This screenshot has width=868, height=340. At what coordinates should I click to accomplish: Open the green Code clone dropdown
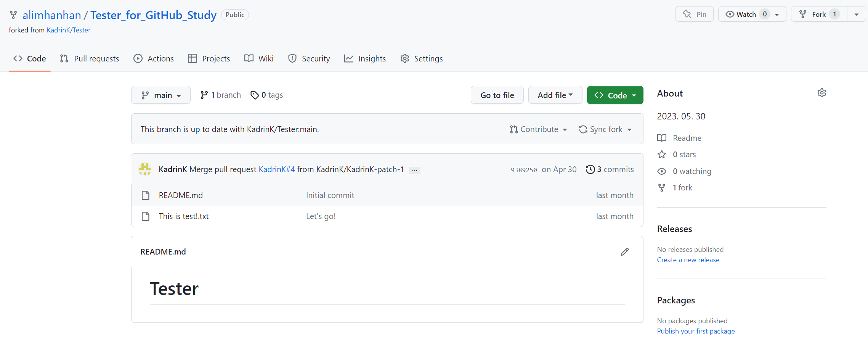[615, 95]
